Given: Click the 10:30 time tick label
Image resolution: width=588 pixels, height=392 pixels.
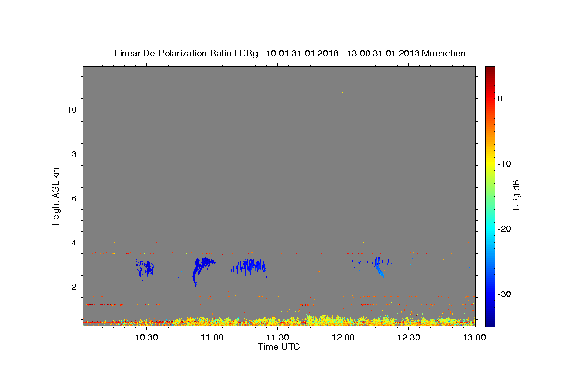Looking at the screenshot, I should tap(147, 337).
